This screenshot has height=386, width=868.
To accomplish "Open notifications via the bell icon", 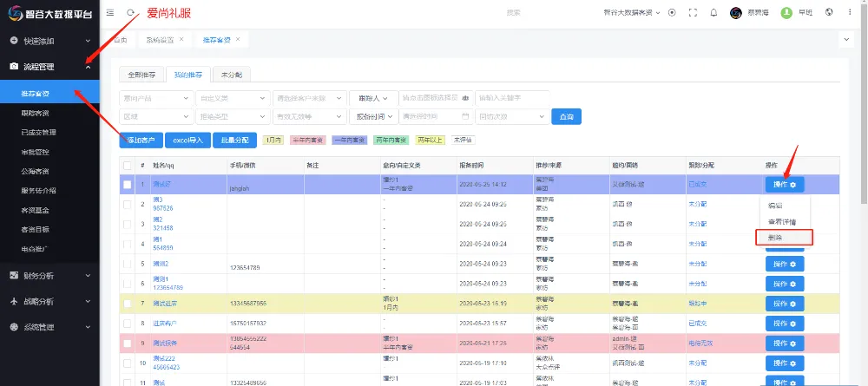I will pos(713,13).
